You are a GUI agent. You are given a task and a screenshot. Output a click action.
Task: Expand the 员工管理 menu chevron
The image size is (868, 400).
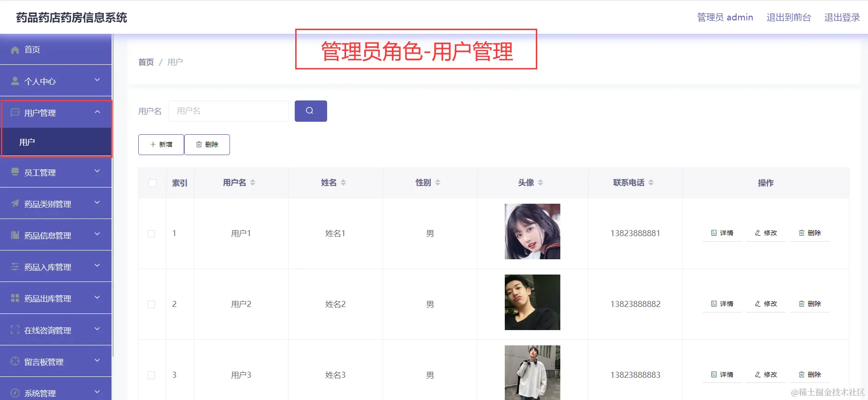pyautogui.click(x=97, y=171)
